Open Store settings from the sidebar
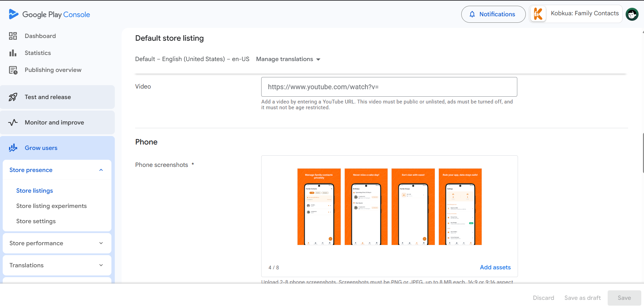Viewport: 644px width, 308px height. pyautogui.click(x=36, y=221)
